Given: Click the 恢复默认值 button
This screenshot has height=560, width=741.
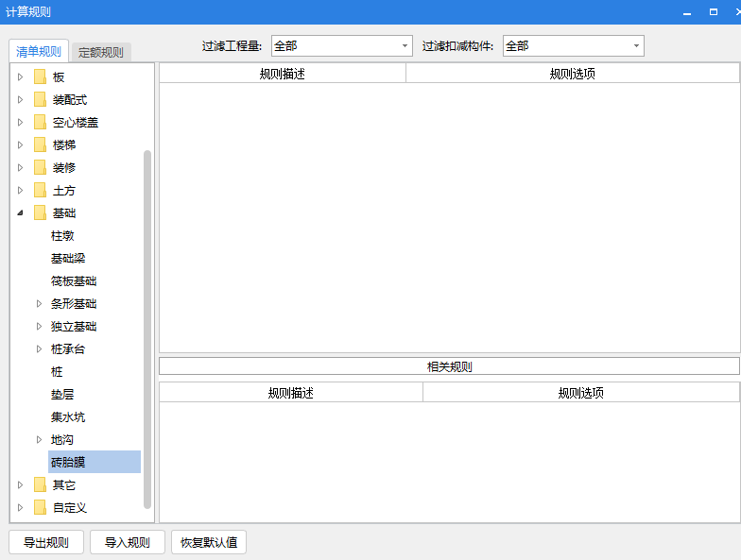Looking at the screenshot, I should point(209,542).
